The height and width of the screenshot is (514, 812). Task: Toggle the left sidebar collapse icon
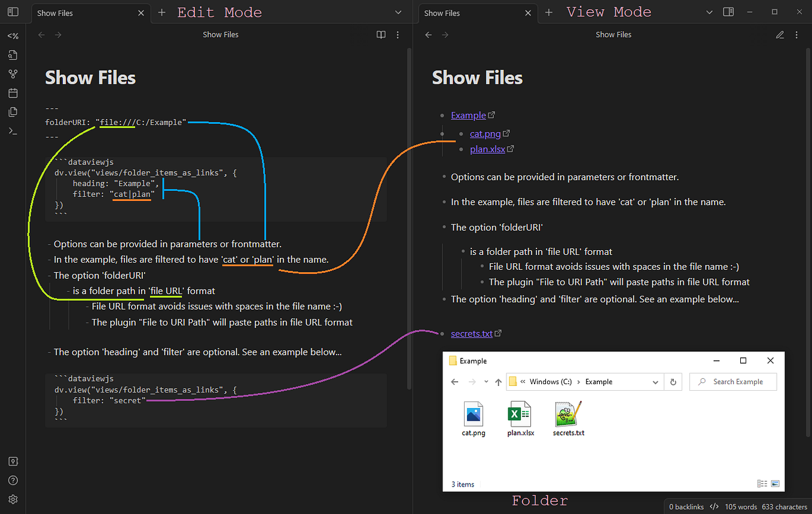13,12
